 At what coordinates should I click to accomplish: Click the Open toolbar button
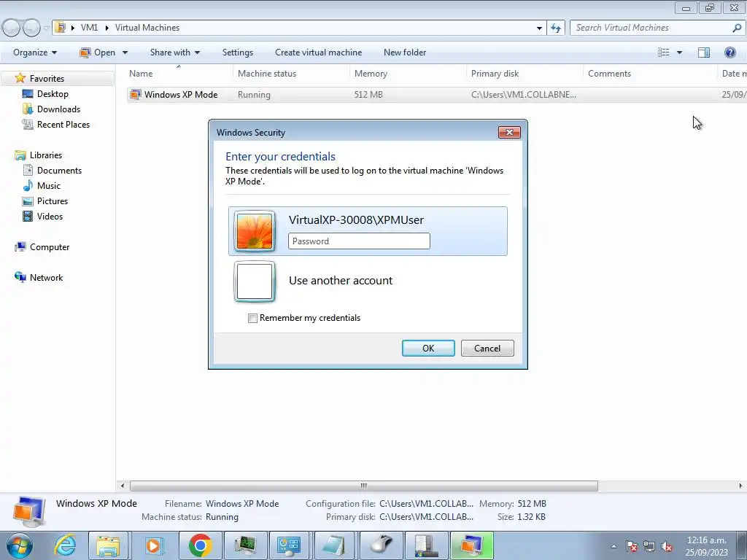(x=98, y=52)
